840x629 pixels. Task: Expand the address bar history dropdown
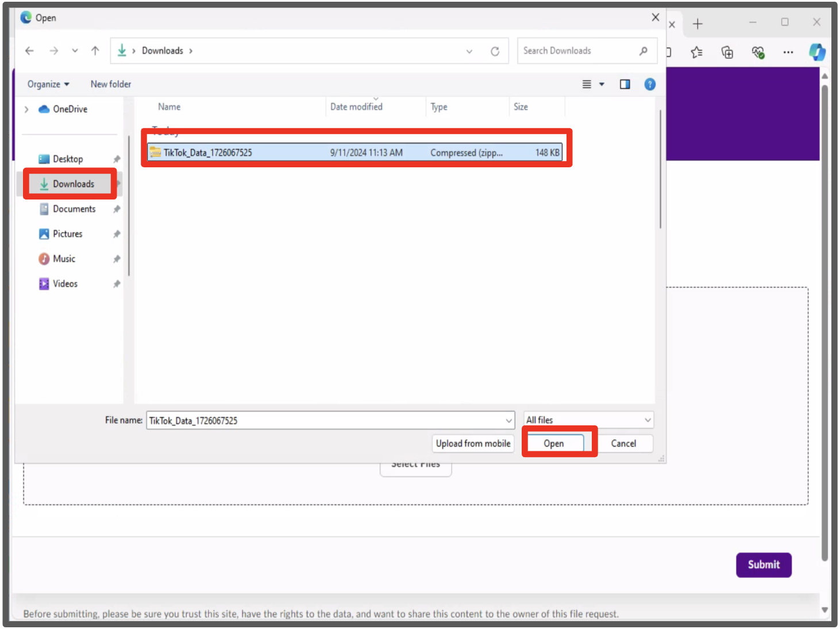coord(469,51)
